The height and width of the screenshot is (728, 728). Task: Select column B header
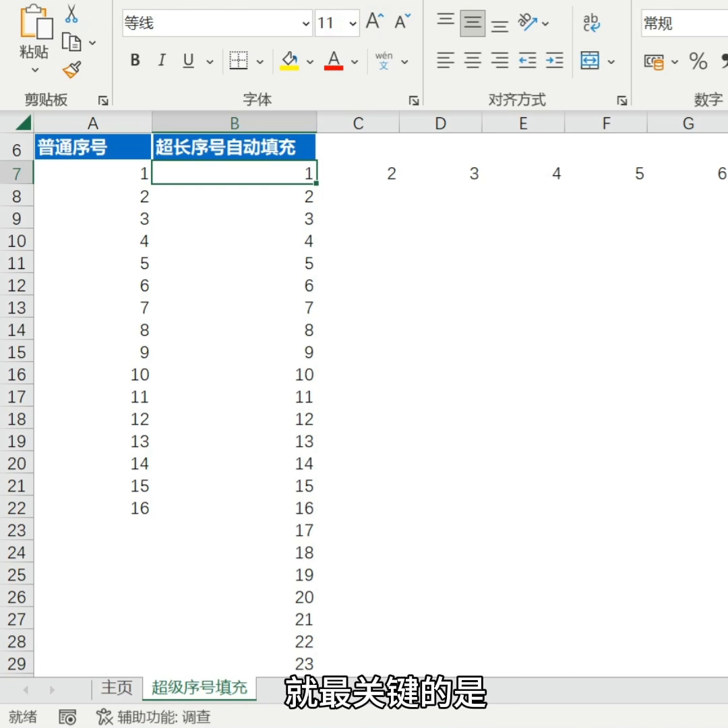click(x=235, y=123)
